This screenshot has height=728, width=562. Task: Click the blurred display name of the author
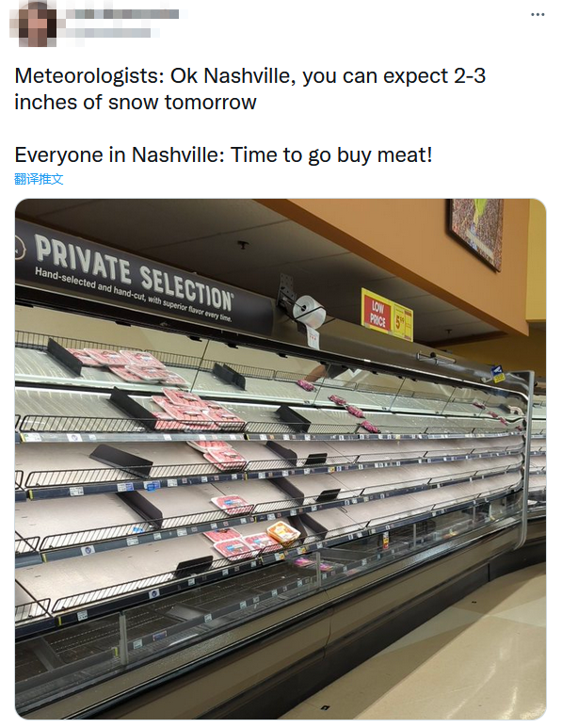point(122,14)
